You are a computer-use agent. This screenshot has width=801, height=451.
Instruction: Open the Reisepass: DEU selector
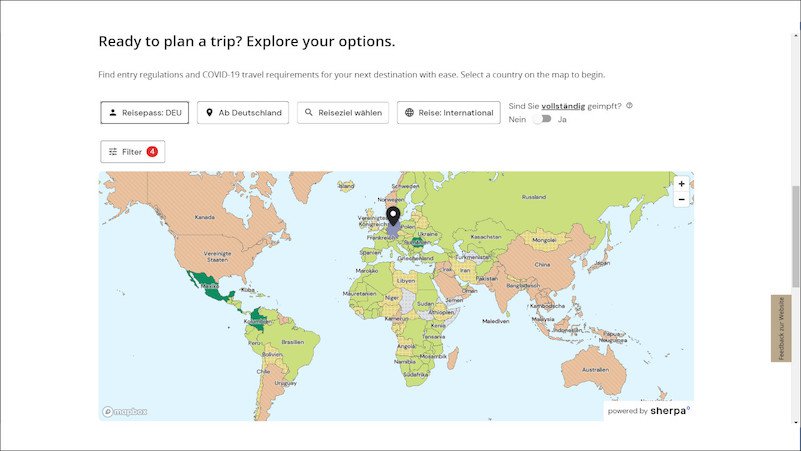point(145,113)
